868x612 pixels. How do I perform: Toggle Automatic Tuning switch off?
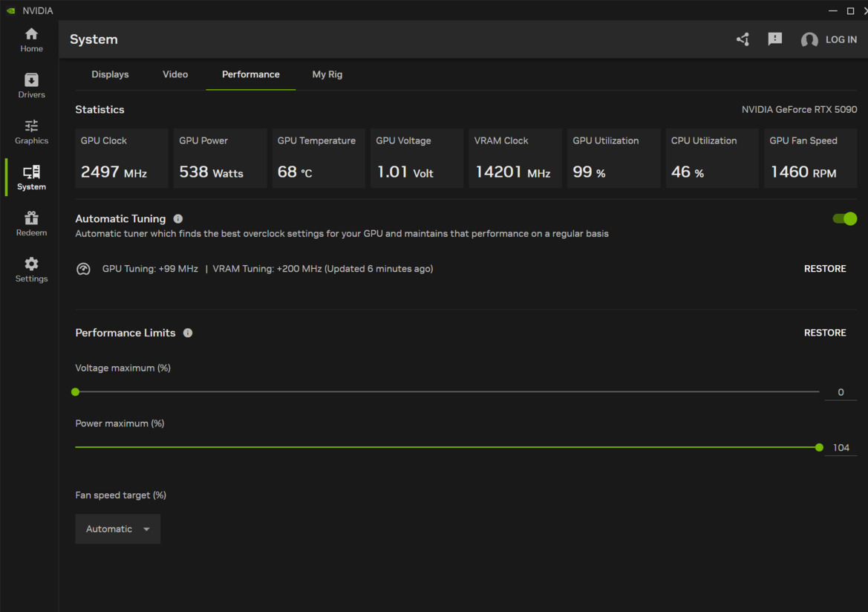(845, 219)
